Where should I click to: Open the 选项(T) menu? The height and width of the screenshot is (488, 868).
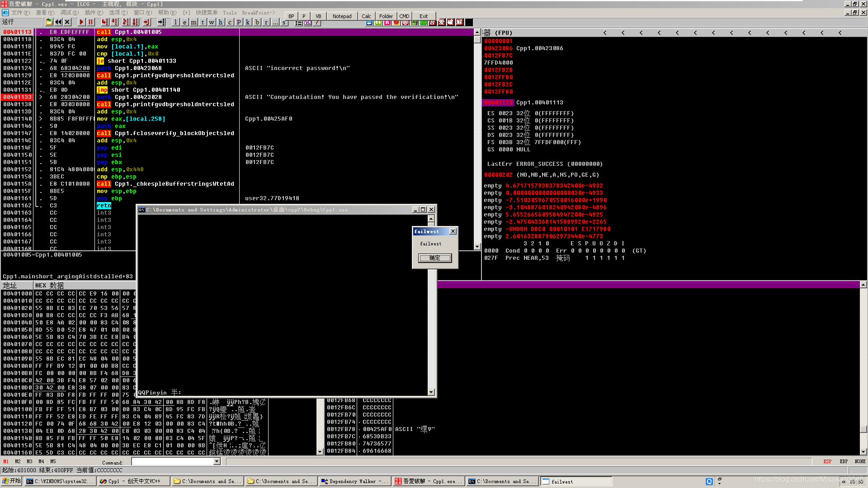(118, 13)
